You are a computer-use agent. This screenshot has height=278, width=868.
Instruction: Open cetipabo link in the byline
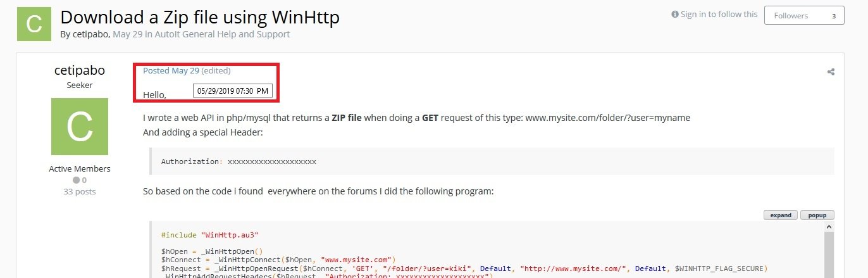coord(91,34)
